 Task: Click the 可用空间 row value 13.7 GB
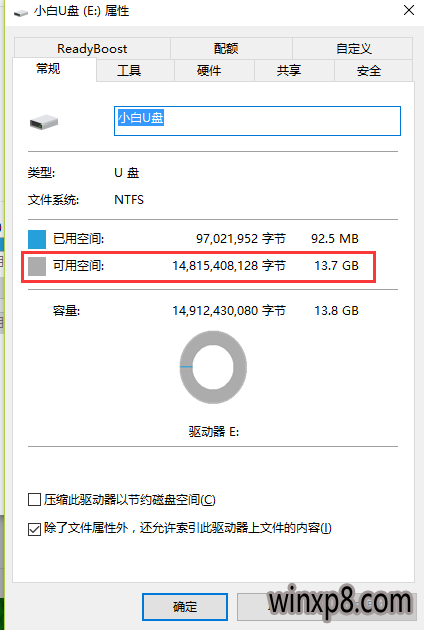point(336,266)
